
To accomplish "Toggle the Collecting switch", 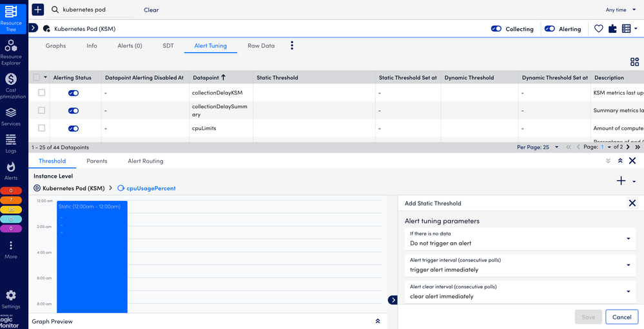I will point(496,29).
